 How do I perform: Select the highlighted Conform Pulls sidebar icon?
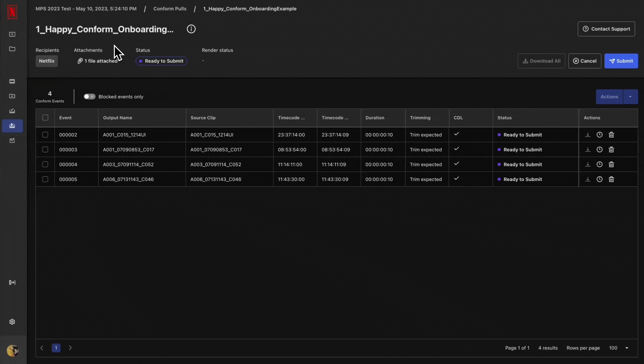point(12,126)
